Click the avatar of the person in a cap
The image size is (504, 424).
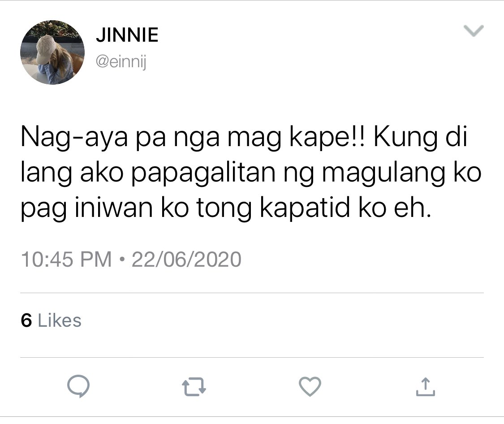tap(52, 52)
